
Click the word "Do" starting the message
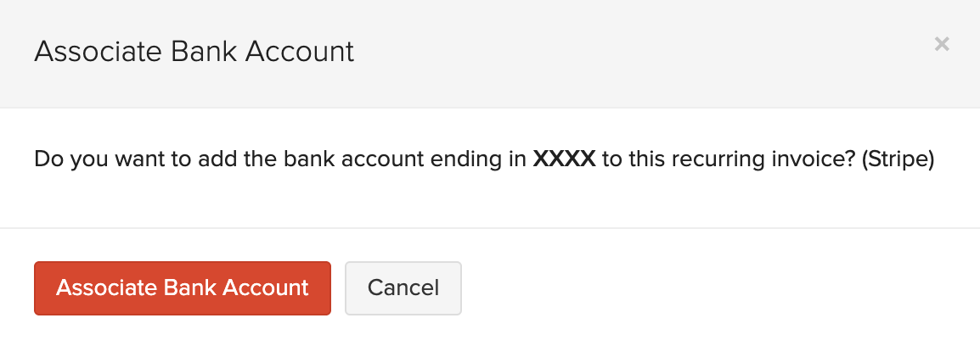pyautogui.click(x=47, y=159)
